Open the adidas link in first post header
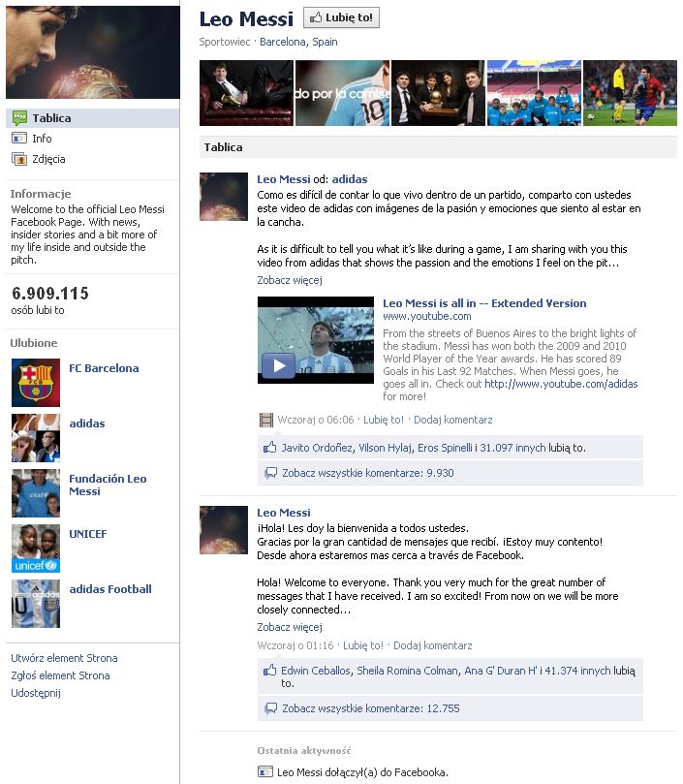This screenshot has height=784, width=683. [350, 179]
